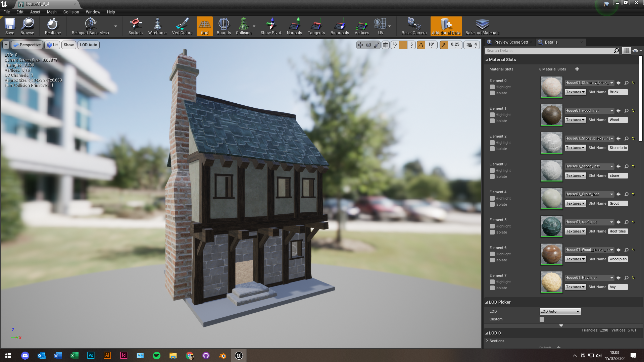This screenshot has height=362, width=644.
Task: Check Isolate for Element 7 hay
Action: coord(492,288)
